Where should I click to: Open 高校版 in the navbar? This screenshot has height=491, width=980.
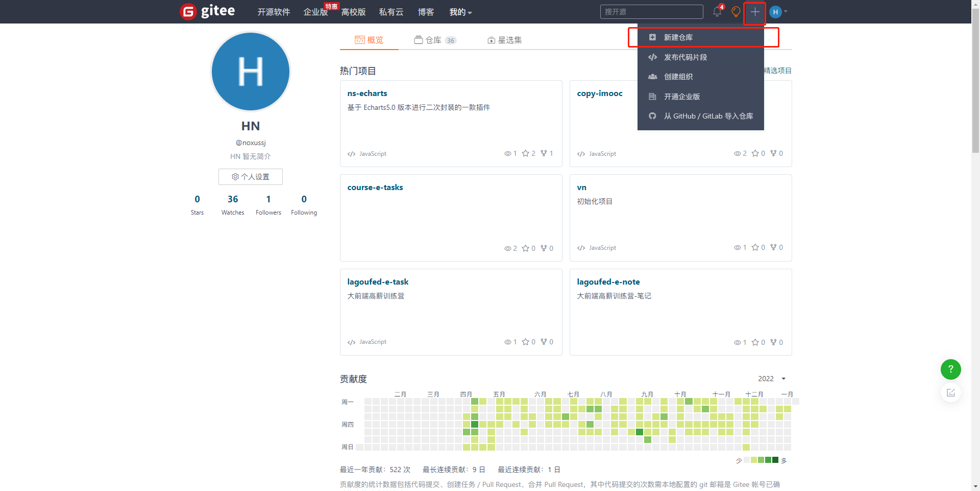pyautogui.click(x=353, y=12)
